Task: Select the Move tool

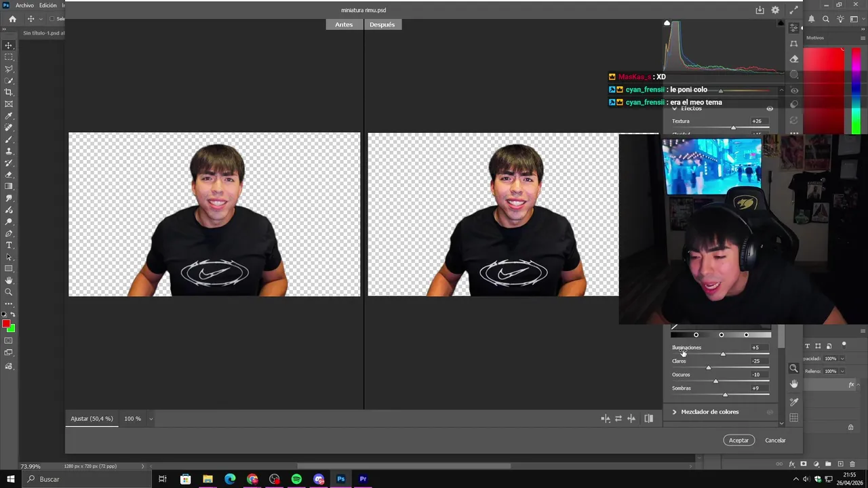Action: pos(9,45)
